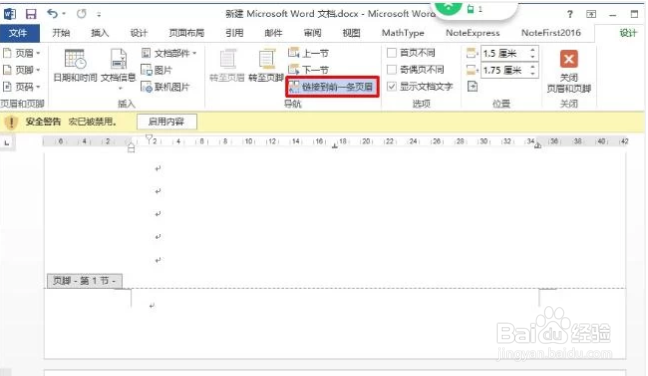Insert 日期和时间 date and time

(75, 65)
